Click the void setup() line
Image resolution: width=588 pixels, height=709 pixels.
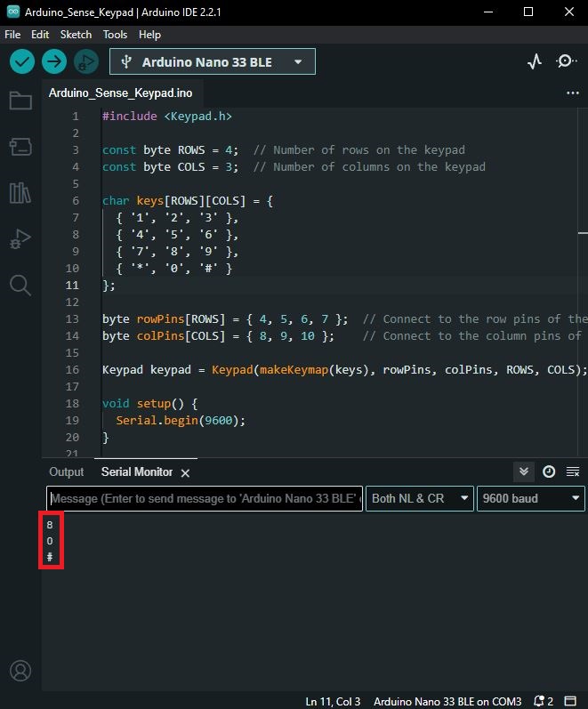pos(149,403)
